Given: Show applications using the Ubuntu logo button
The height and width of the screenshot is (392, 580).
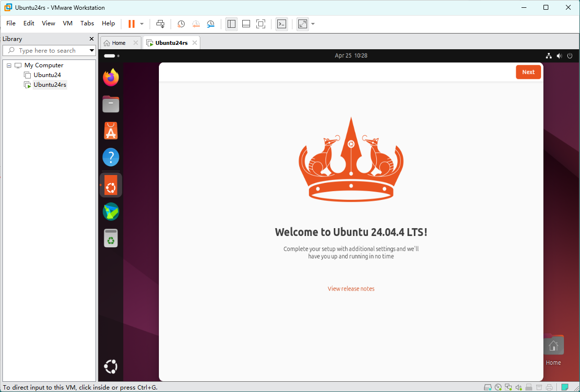Looking at the screenshot, I should click(x=111, y=367).
